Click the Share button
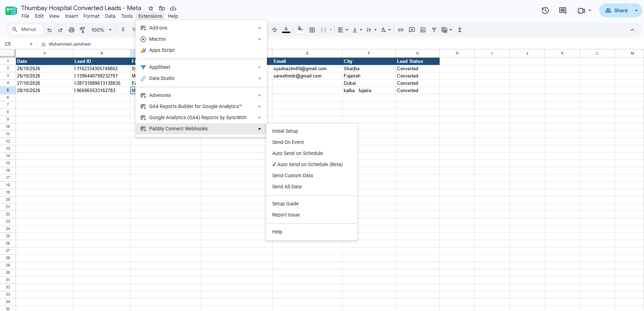The width and height of the screenshot is (644, 311). (x=615, y=10)
